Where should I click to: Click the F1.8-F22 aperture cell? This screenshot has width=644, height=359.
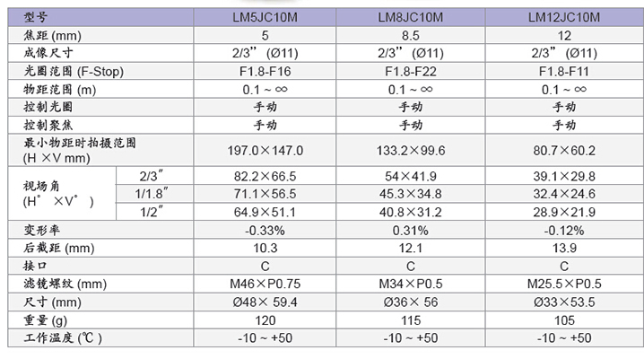click(x=413, y=71)
